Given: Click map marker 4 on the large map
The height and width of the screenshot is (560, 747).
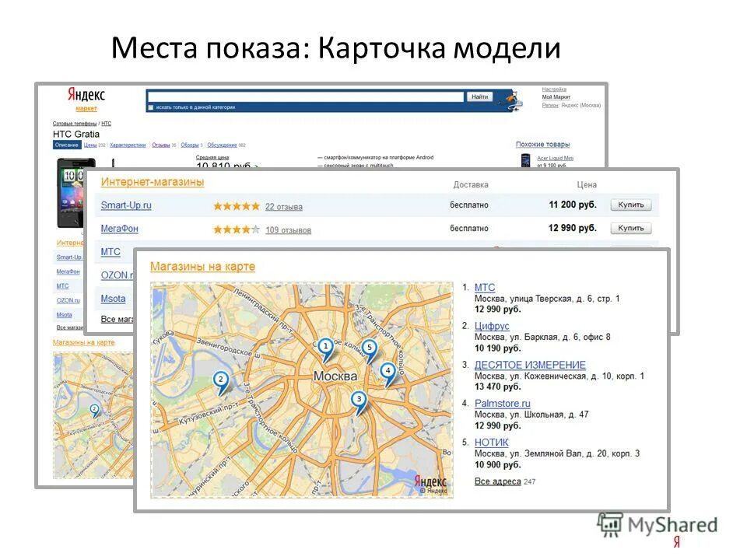Looking at the screenshot, I should click(388, 371).
